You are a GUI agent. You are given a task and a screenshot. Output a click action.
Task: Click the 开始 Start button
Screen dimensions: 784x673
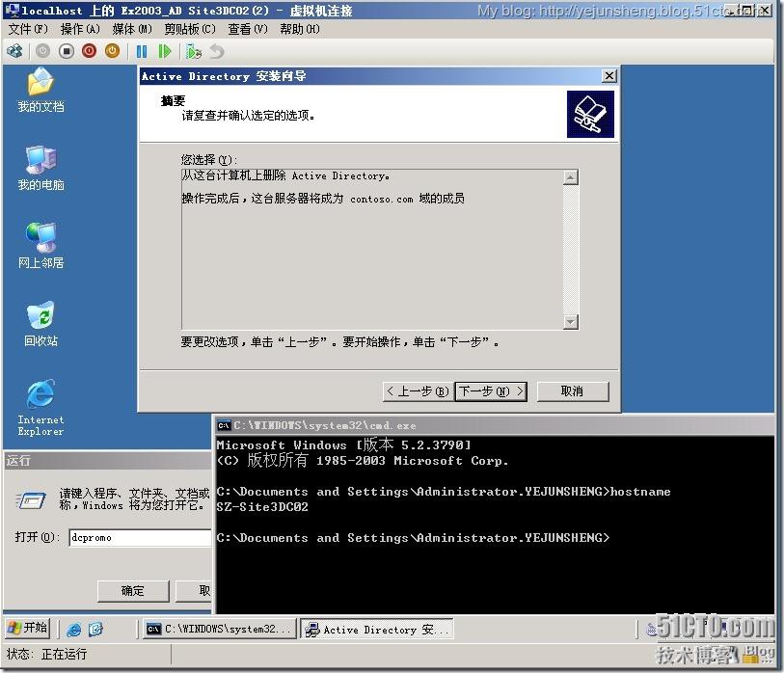pos(28,628)
